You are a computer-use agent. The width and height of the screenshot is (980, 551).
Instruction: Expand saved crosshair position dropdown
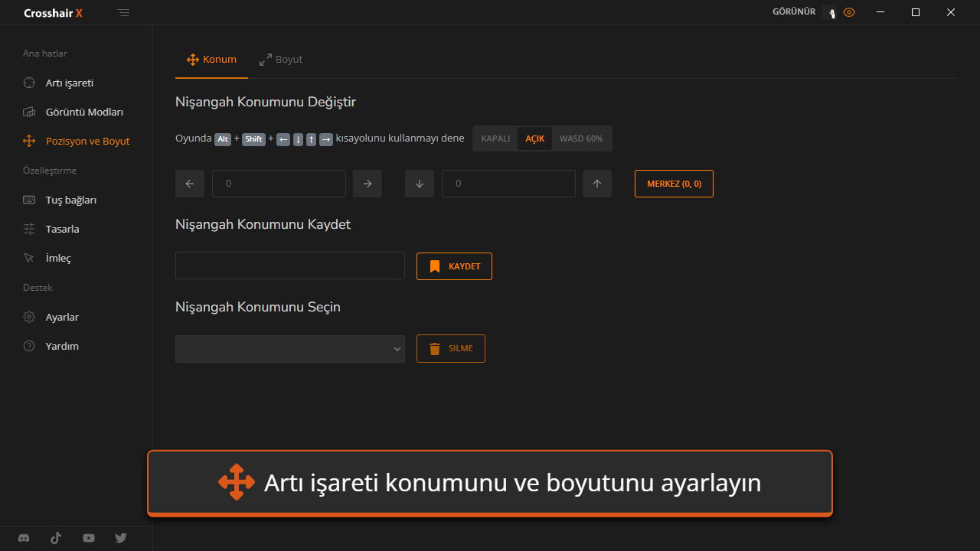(290, 349)
